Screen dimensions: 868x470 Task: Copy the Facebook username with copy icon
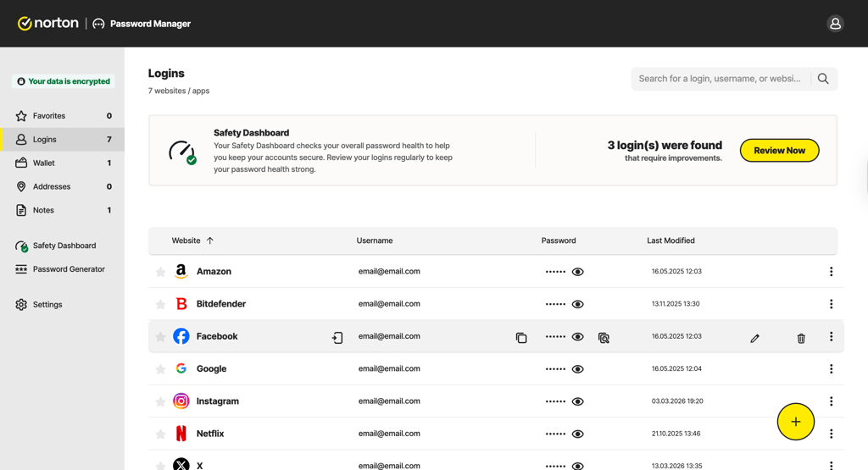[521, 337]
